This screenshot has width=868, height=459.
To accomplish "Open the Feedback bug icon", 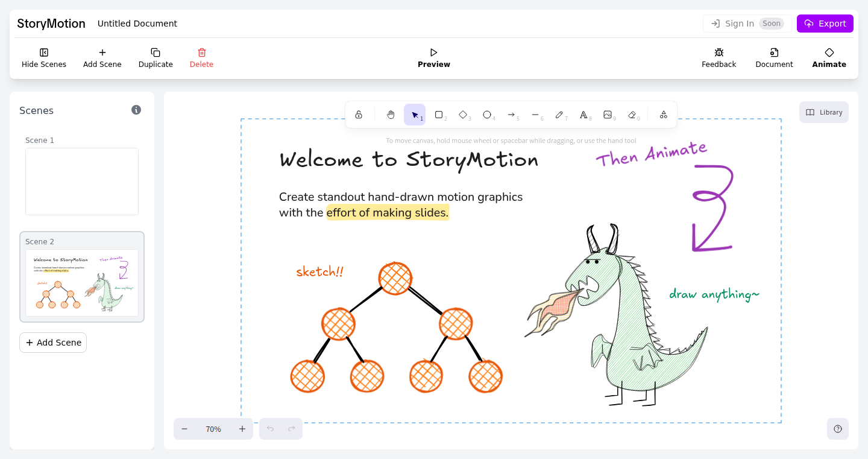I will pyautogui.click(x=719, y=58).
